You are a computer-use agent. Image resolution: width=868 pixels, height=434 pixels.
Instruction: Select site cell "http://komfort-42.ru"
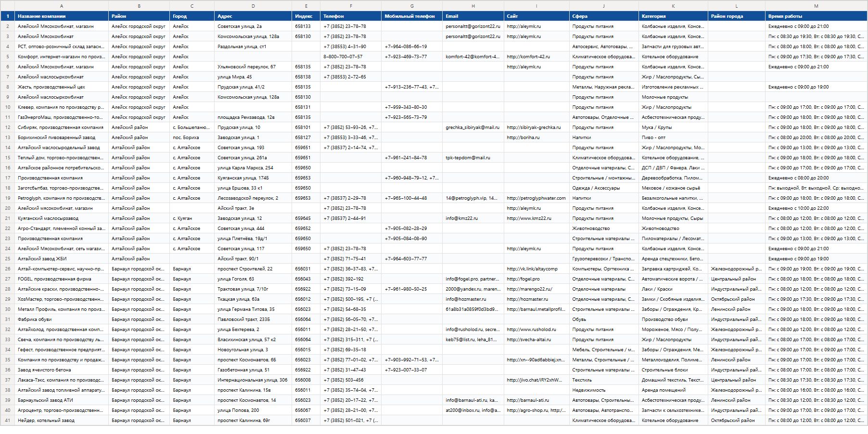coord(536,57)
